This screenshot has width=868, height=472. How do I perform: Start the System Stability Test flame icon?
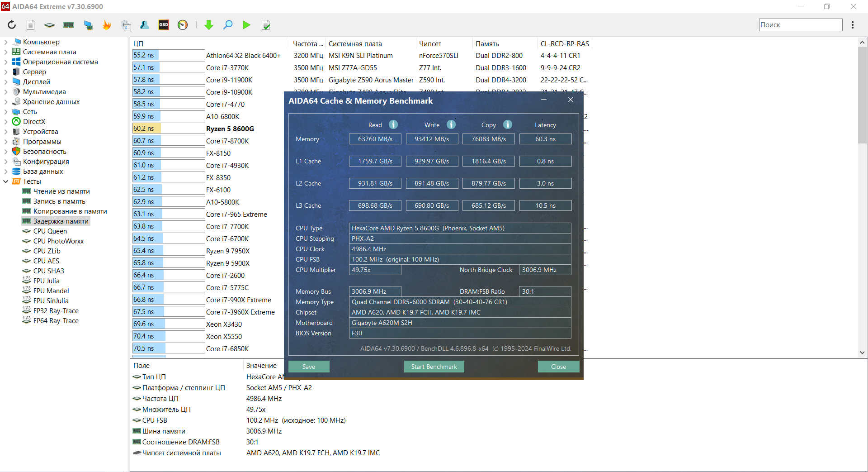point(107,25)
